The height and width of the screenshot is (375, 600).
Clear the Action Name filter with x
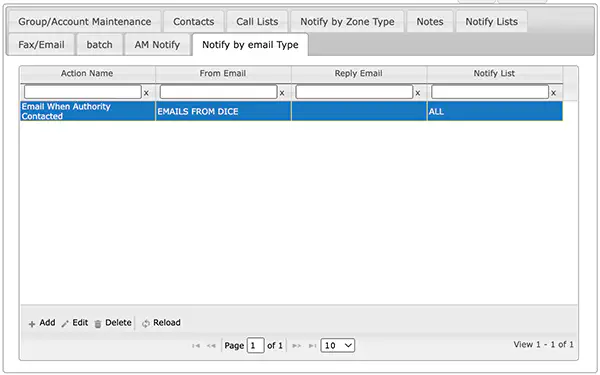click(x=146, y=93)
